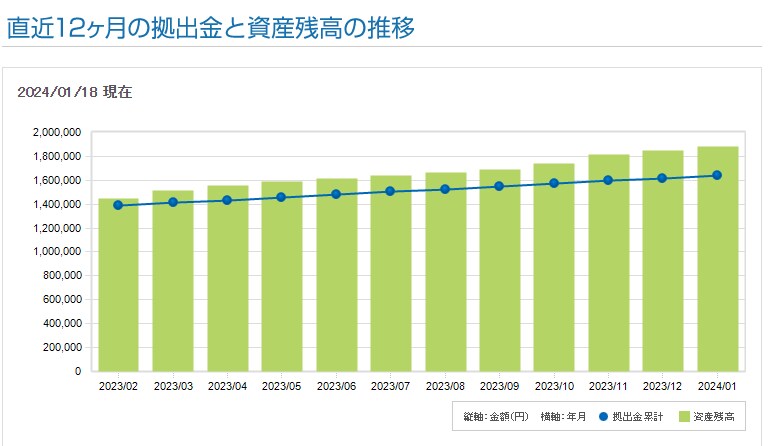
Task: Click the 2024/01 contribution data point
Action: 717,175
